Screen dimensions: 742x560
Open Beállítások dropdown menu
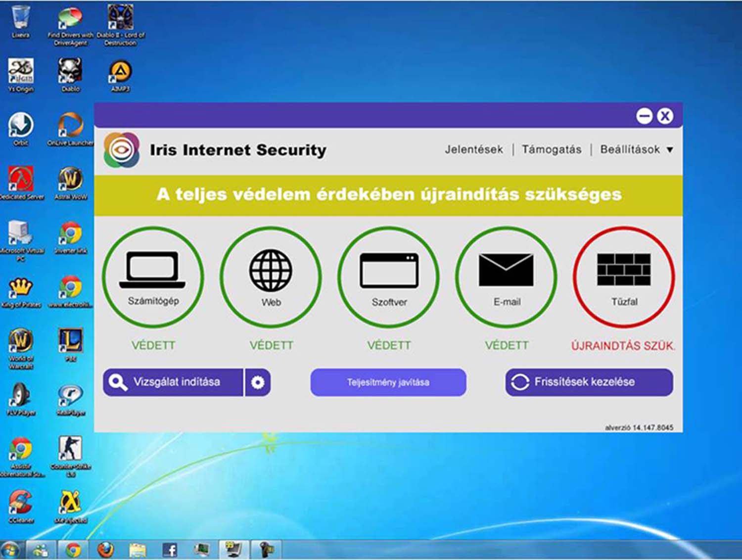[636, 149]
